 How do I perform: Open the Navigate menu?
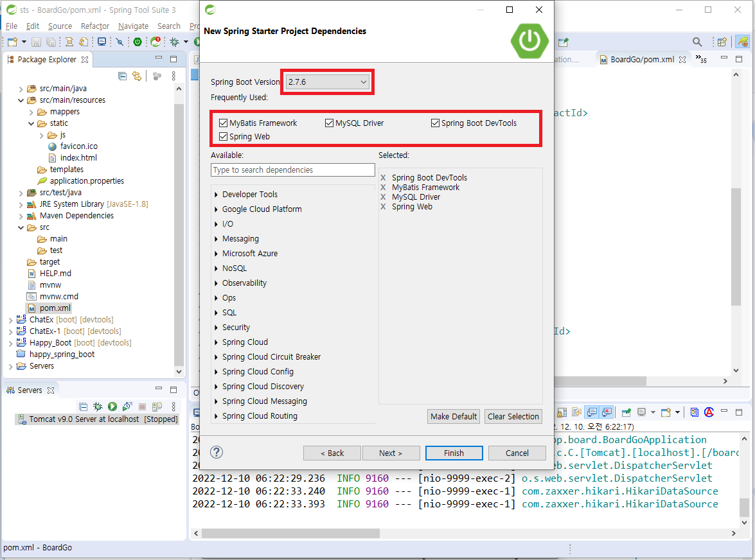134,26
